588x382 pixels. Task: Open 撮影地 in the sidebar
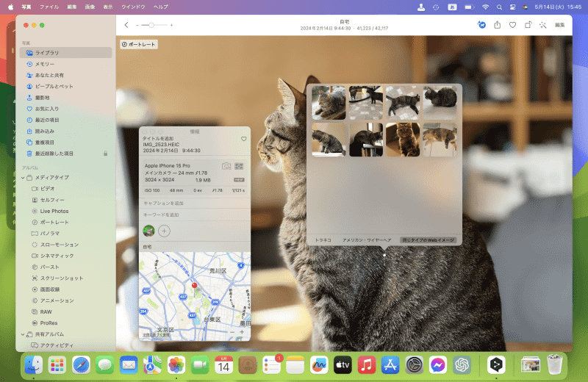[65, 98]
